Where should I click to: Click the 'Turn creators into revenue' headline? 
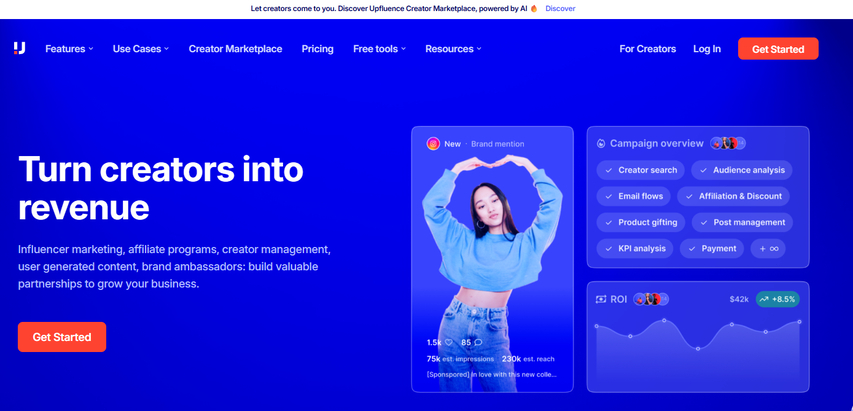[160, 188]
